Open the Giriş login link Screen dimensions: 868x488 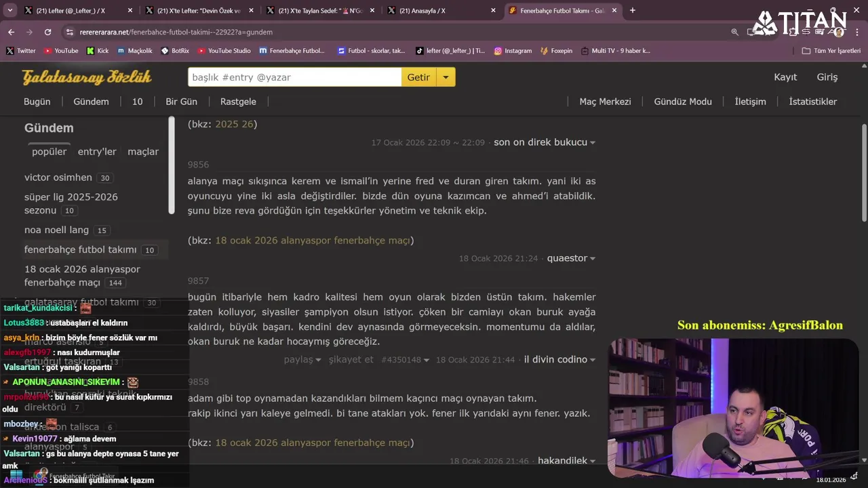pyautogui.click(x=827, y=77)
